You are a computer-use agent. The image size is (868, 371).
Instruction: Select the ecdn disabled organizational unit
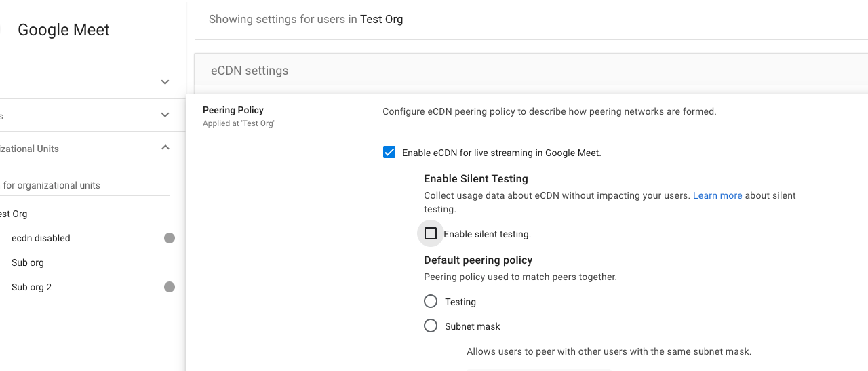(41, 238)
